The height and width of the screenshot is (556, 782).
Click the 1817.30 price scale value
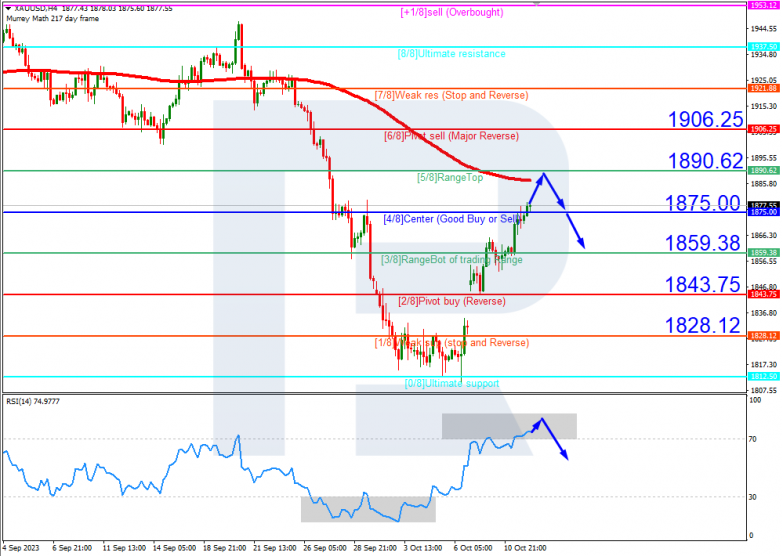[x=764, y=365]
